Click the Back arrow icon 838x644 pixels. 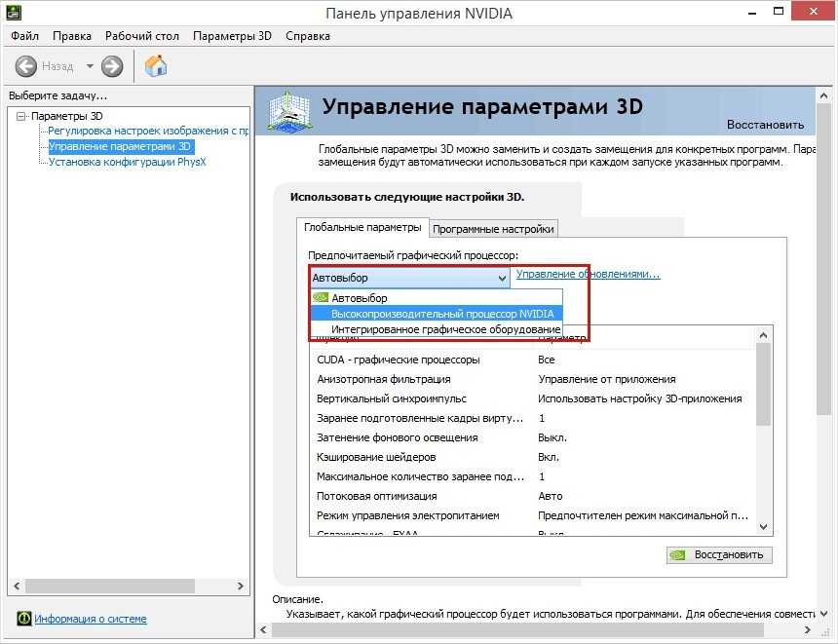point(25,66)
